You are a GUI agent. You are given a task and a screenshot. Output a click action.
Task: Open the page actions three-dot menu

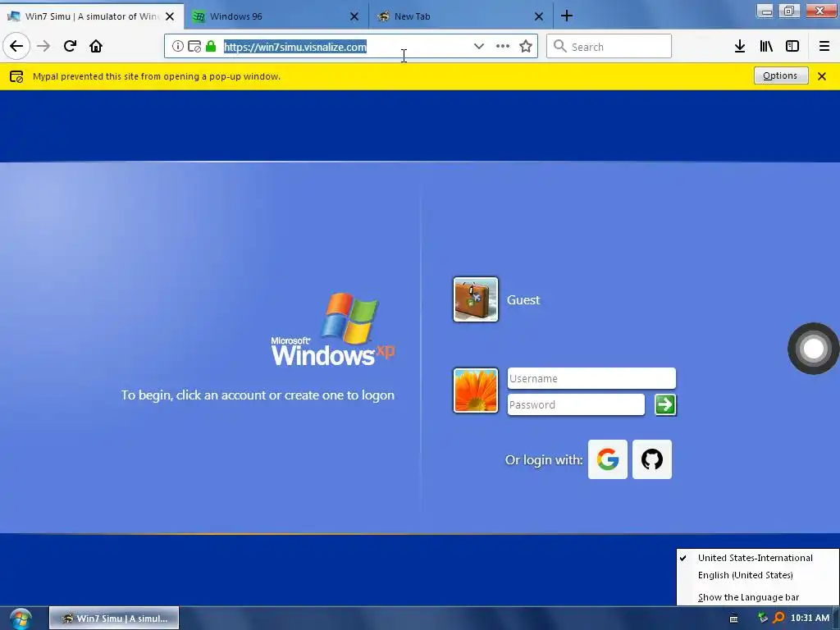coord(503,47)
